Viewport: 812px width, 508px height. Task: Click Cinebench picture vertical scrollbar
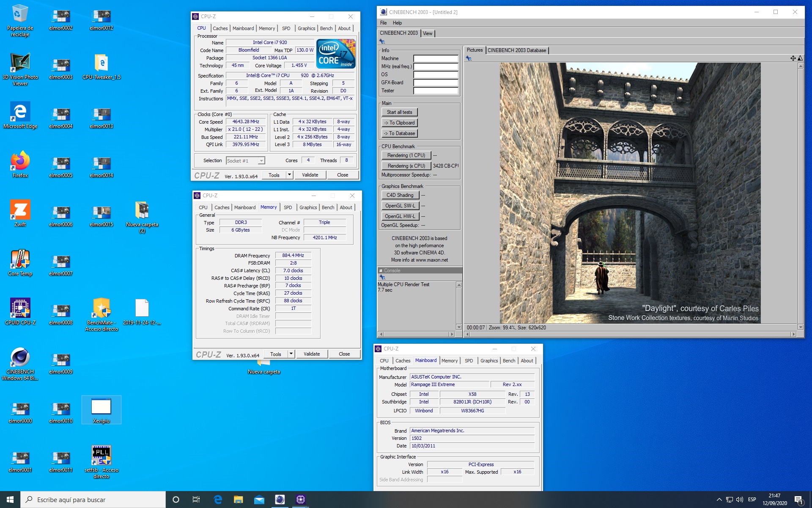click(x=800, y=196)
